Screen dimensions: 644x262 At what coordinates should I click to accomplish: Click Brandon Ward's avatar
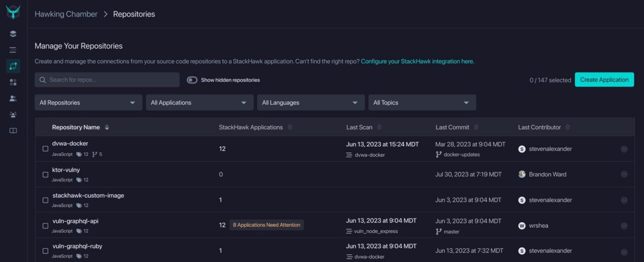click(x=522, y=174)
